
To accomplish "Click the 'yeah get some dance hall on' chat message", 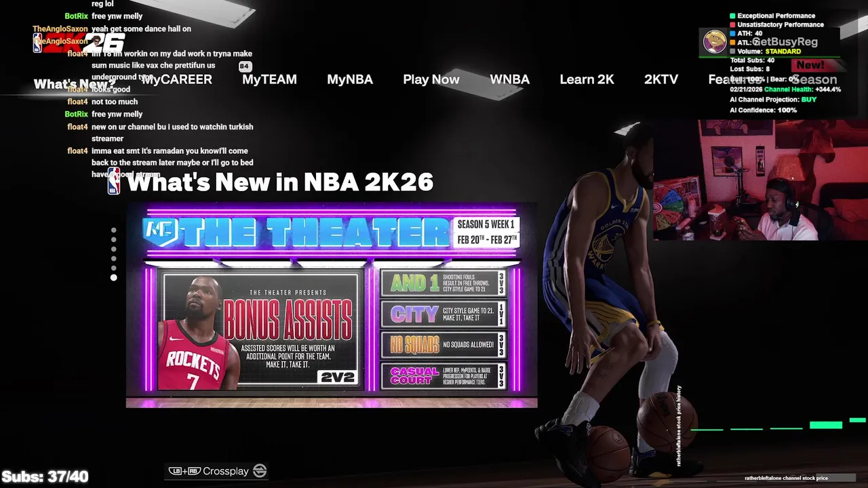I will pos(141,29).
